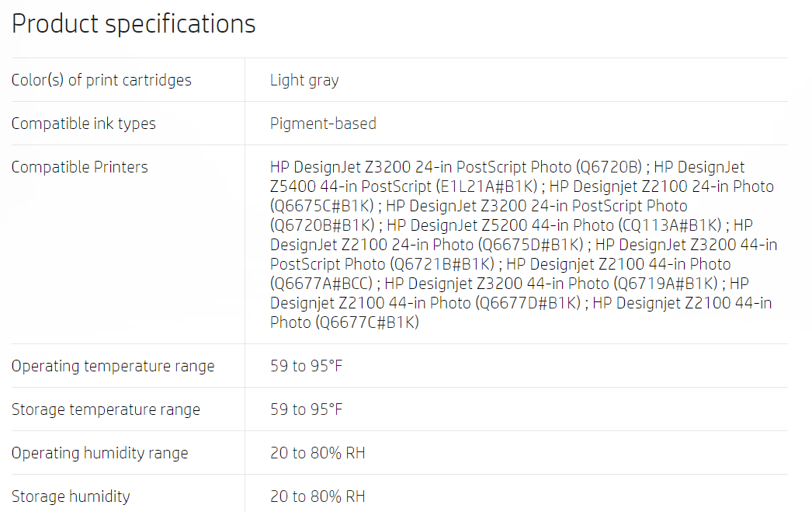Select 'Color(s) of print cartridges' label

coord(102,80)
